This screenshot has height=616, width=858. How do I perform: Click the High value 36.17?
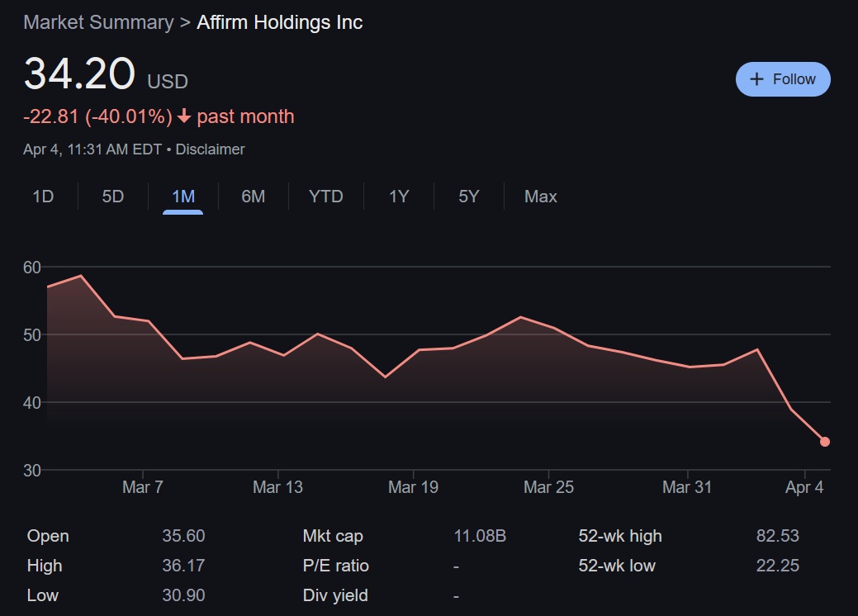183,565
